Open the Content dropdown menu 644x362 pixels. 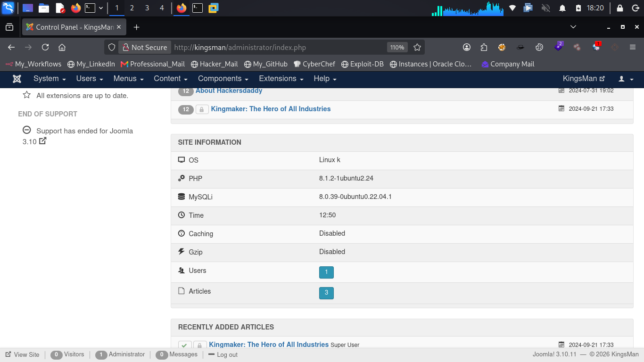coord(171,79)
